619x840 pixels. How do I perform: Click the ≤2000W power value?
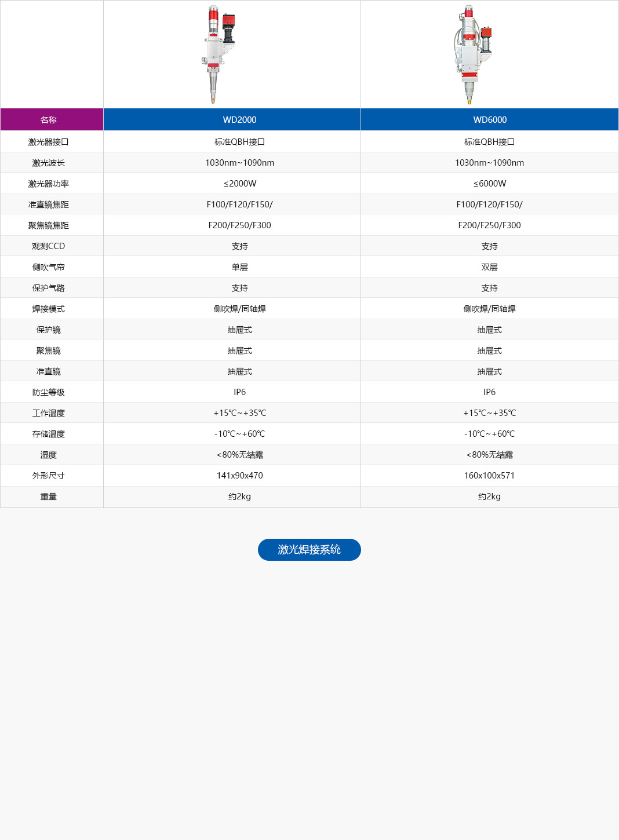(x=240, y=184)
